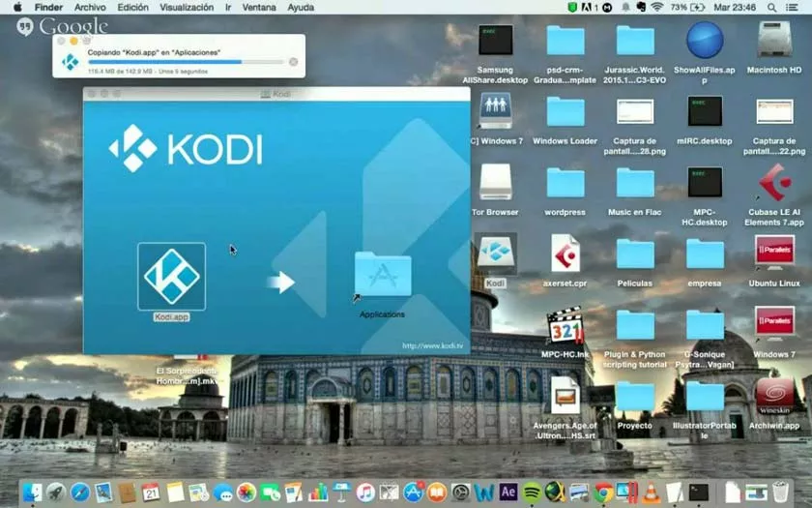Screen dimensions: 812x508
Task: Open the Ventana menu
Action: [x=259, y=8]
